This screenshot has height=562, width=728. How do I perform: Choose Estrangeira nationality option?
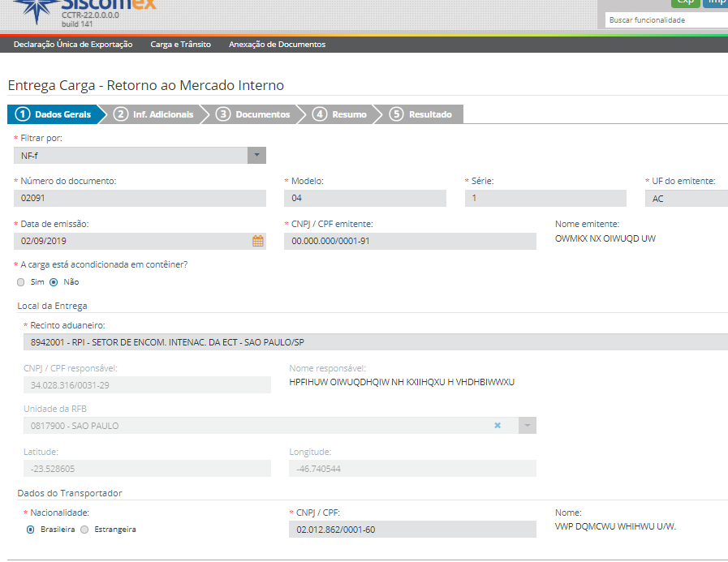[84, 530]
